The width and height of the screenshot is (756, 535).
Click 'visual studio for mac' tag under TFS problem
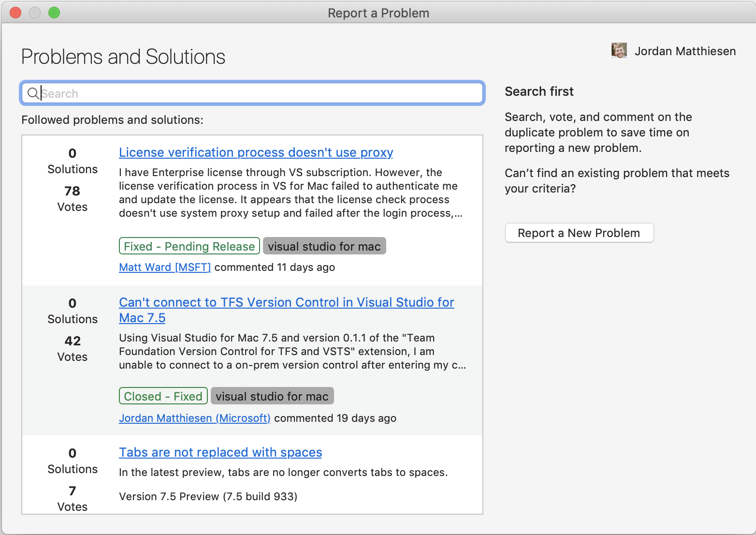(272, 396)
